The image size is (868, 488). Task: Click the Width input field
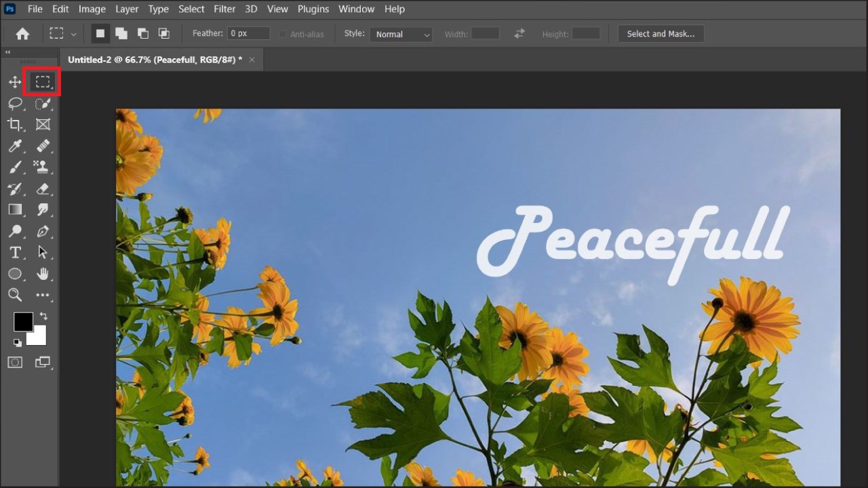(x=486, y=33)
